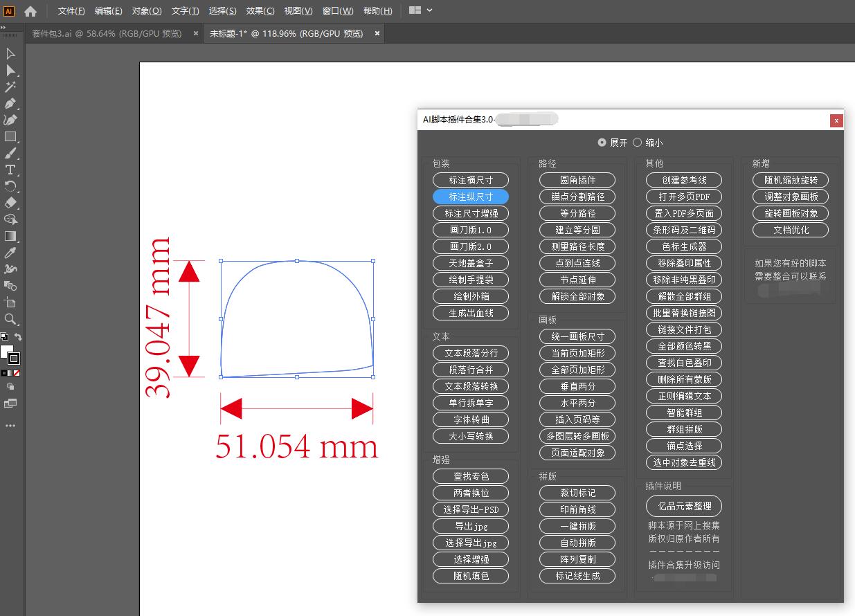Reset to default fill and stroke
The image size is (855, 616).
coord(4,337)
